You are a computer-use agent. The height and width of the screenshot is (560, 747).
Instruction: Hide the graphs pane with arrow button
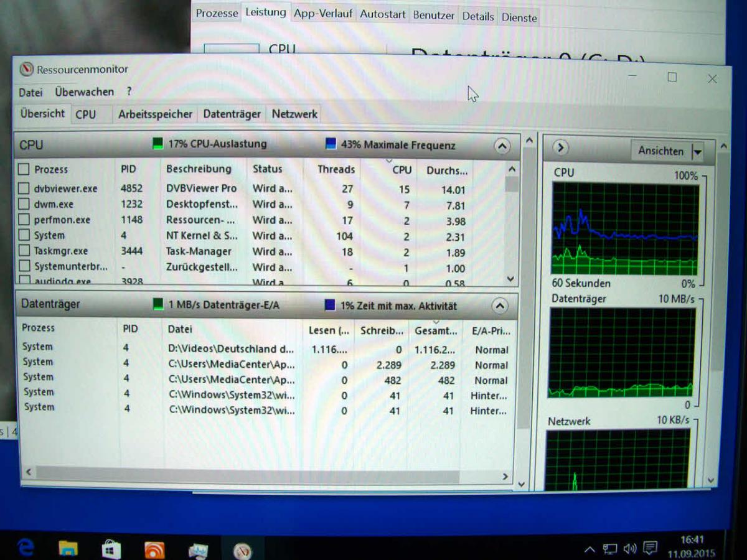(x=560, y=148)
